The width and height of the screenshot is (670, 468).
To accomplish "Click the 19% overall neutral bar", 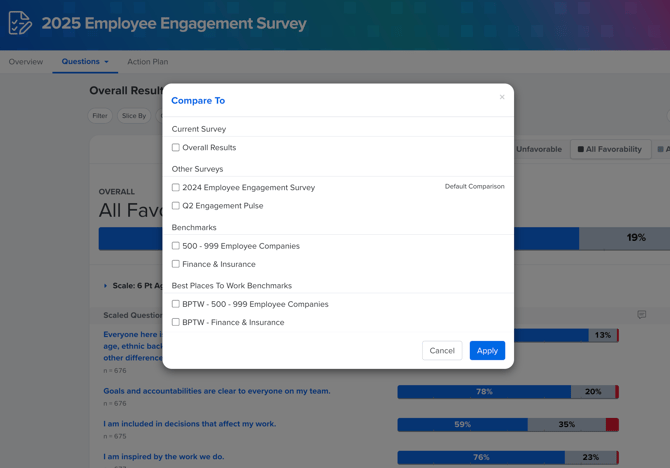I will [624, 238].
